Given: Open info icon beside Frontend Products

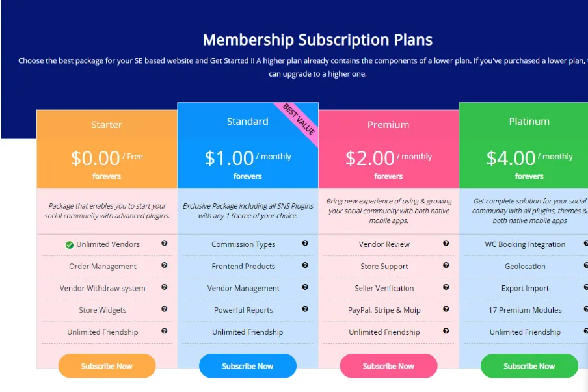Looking at the screenshot, I should pyautogui.click(x=305, y=265).
